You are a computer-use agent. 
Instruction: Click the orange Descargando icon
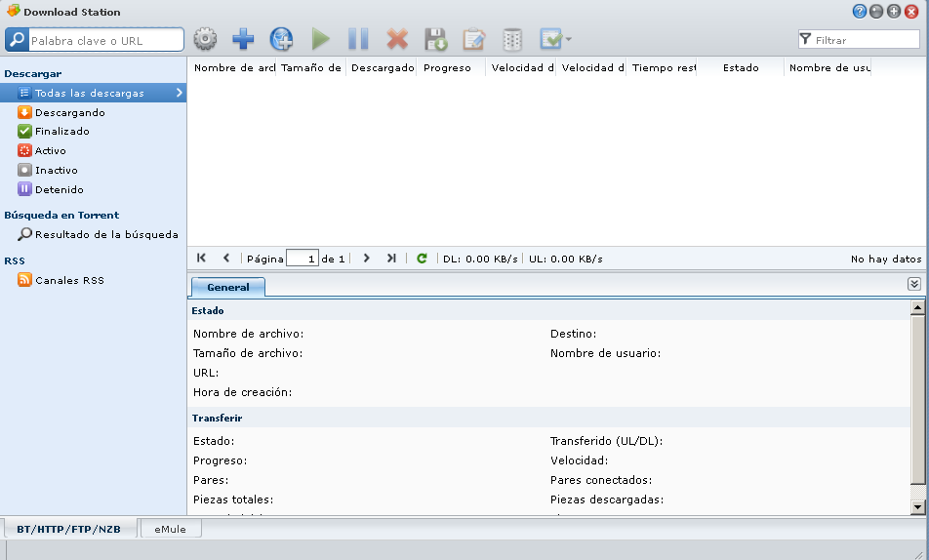(24, 112)
